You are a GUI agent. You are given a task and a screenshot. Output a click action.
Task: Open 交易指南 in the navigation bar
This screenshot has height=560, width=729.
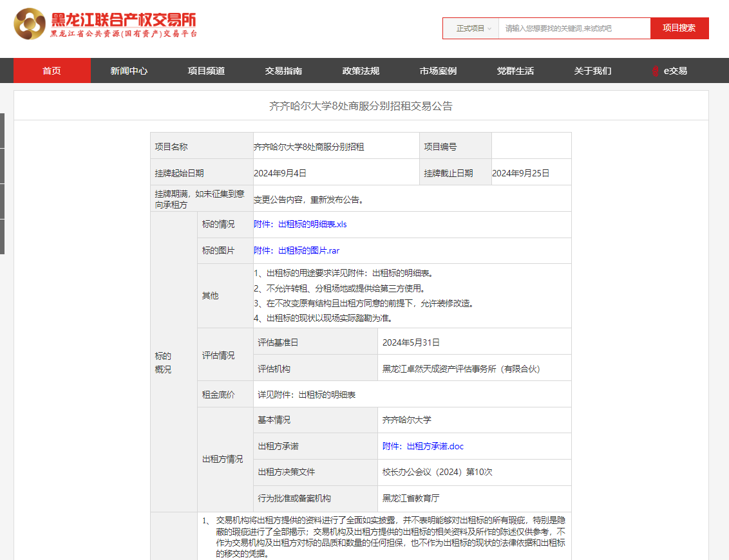tap(283, 71)
